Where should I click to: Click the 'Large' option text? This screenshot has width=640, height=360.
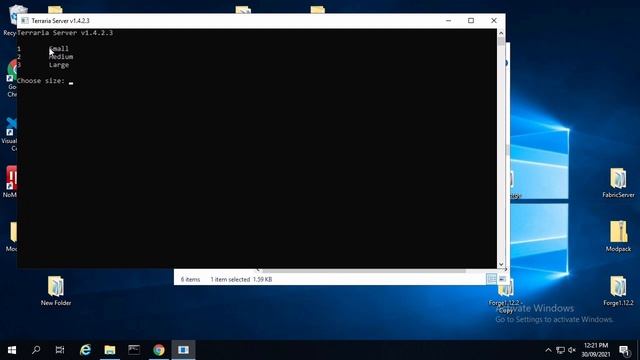pos(59,65)
